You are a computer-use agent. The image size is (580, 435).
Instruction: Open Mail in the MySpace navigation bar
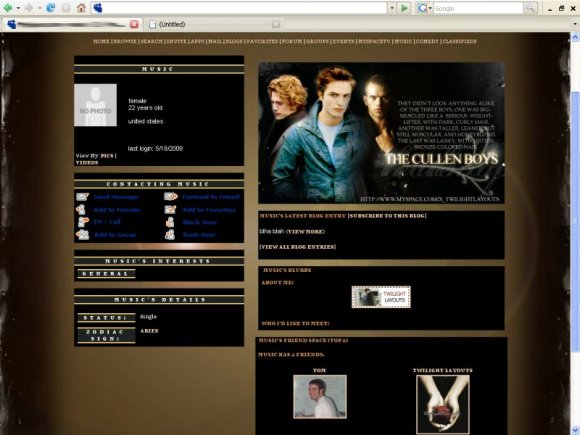point(215,41)
